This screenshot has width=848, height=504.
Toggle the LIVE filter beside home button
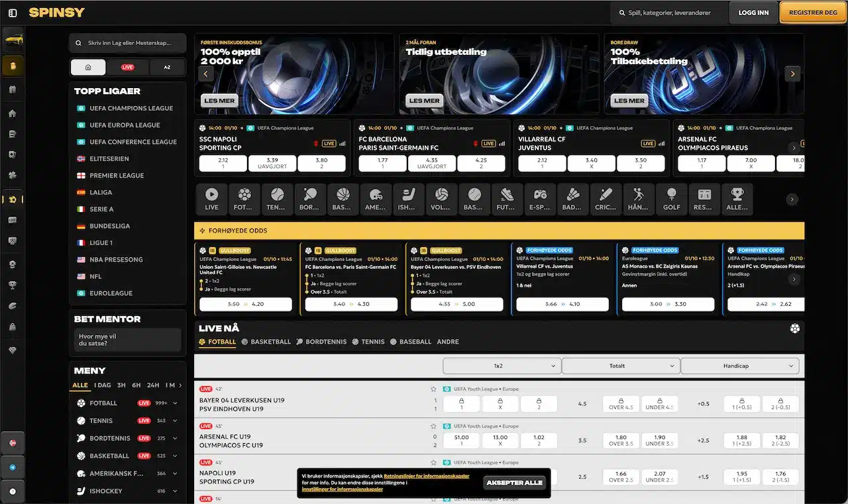128,67
